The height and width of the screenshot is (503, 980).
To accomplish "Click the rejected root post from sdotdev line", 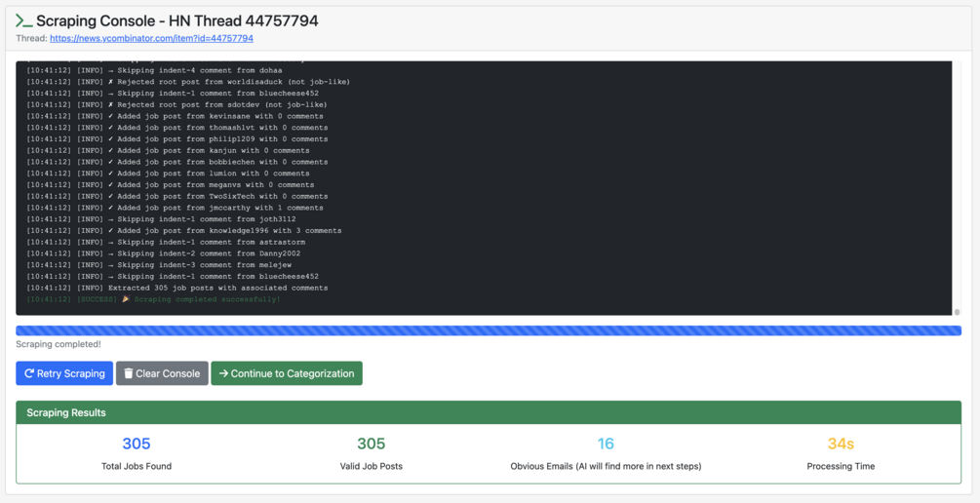I will pos(176,104).
